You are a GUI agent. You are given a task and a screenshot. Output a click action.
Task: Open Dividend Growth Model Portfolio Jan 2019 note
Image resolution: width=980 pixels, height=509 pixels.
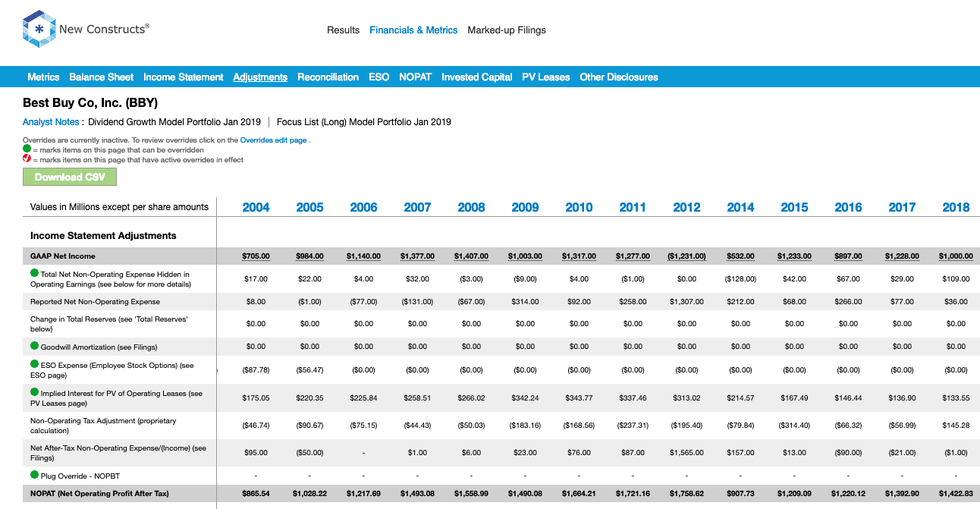174,122
